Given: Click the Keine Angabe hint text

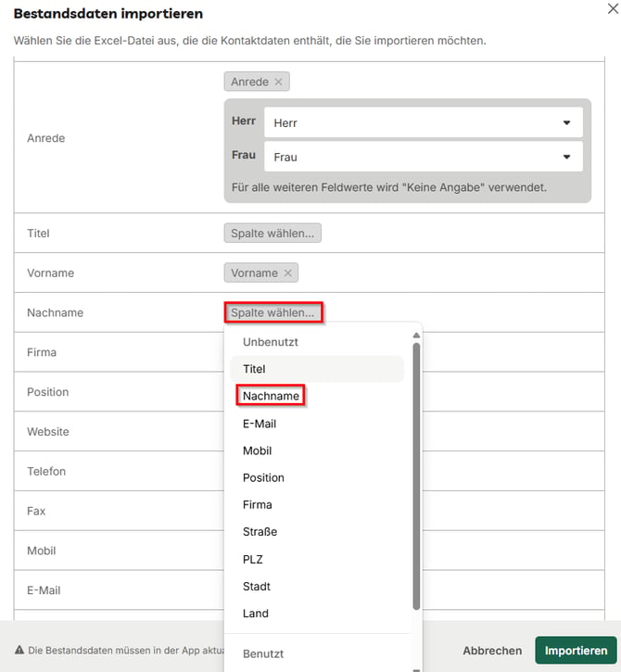Looking at the screenshot, I should [389, 187].
